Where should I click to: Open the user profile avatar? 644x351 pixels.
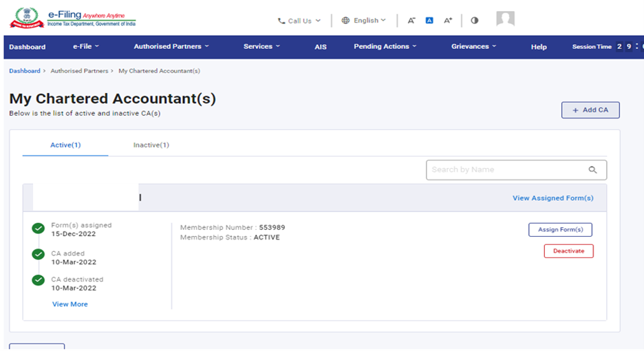tap(505, 19)
